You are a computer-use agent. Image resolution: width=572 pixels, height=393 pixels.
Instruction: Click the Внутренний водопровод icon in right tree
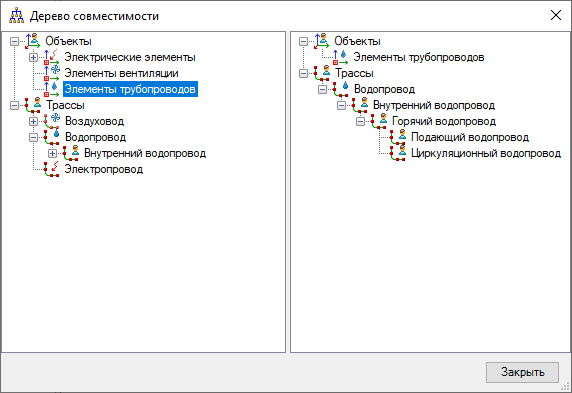(x=360, y=105)
